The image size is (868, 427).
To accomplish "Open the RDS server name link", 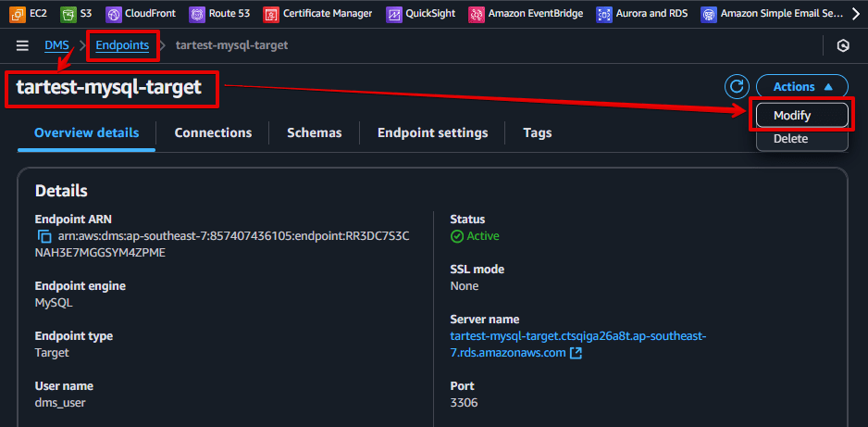I will pyautogui.click(x=578, y=344).
